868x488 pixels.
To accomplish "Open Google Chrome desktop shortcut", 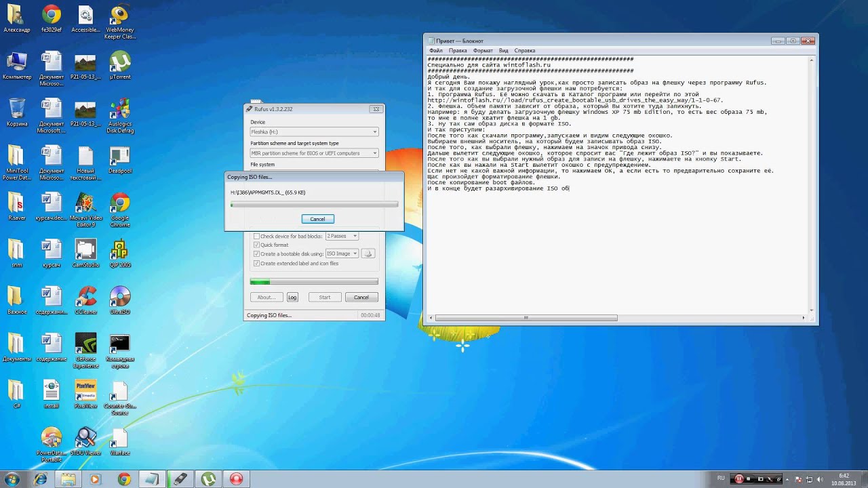I will coord(120,210).
